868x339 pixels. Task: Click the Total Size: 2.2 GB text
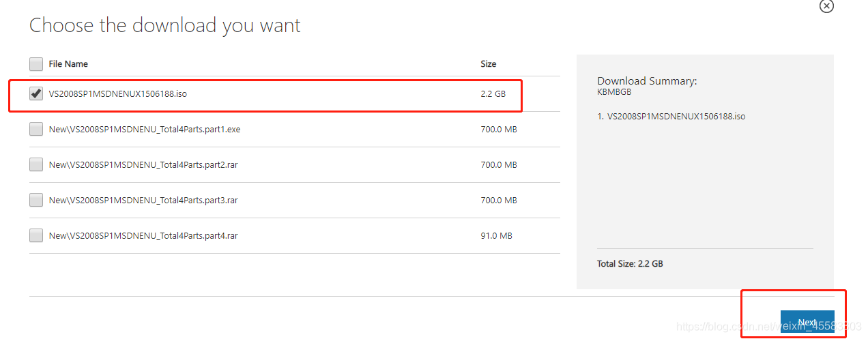click(x=630, y=263)
